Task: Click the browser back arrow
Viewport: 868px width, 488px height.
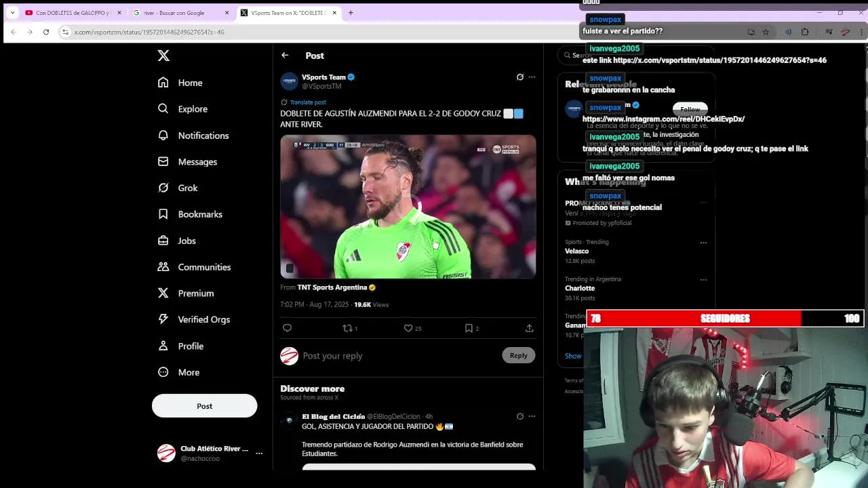Action: [13, 32]
